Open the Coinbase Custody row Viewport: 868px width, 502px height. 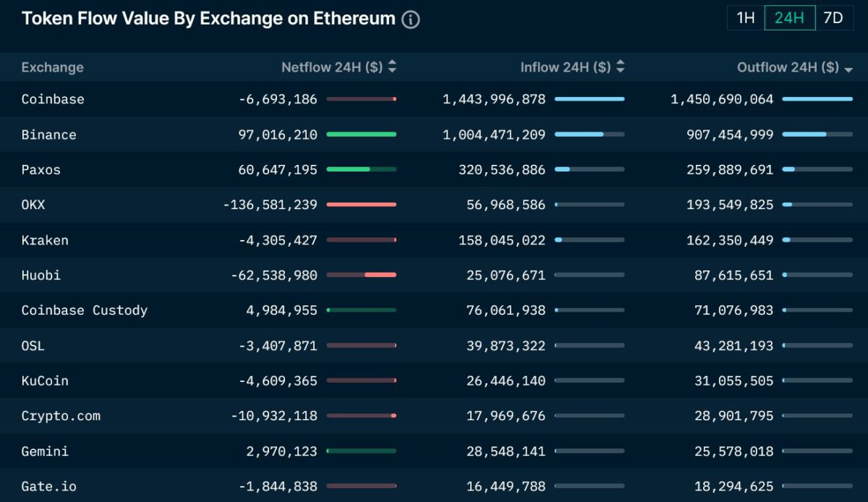point(85,310)
